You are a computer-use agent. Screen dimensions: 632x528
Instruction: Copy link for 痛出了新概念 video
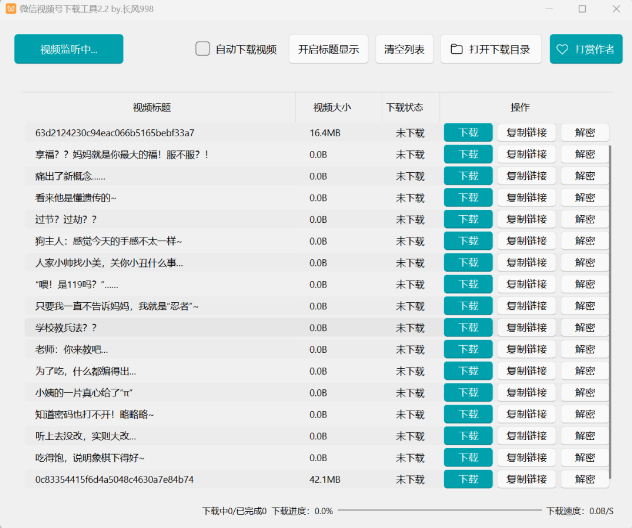click(526, 176)
